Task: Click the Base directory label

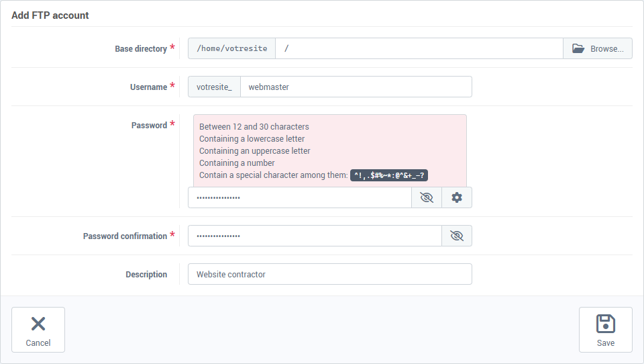Action: [x=141, y=48]
